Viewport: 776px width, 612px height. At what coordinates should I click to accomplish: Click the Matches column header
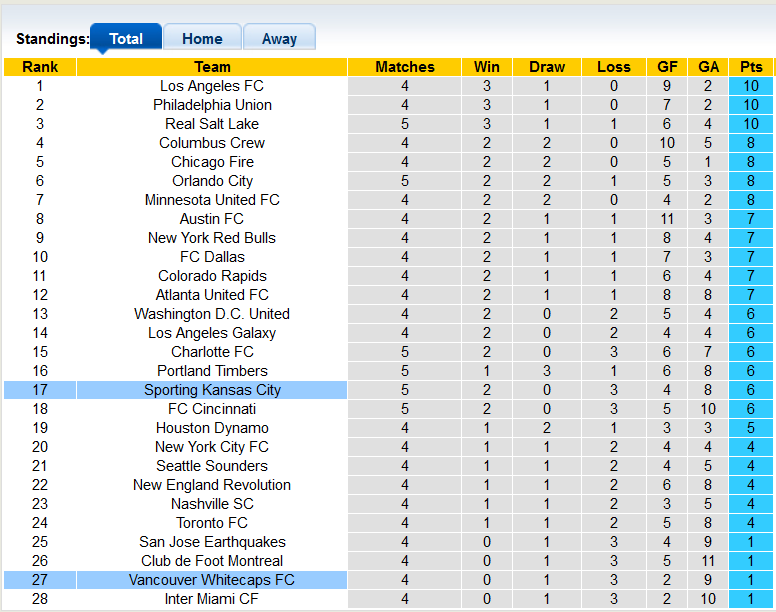point(405,67)
